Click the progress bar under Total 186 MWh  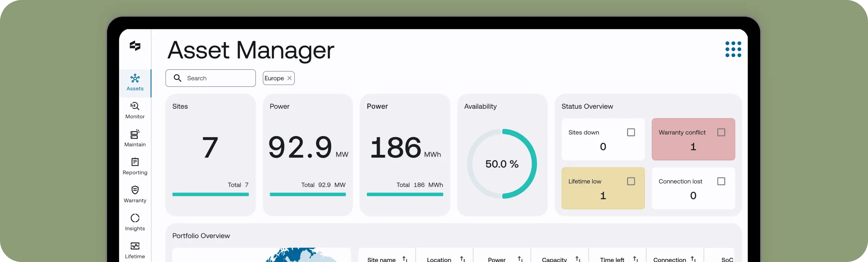[x=405, y=195]
